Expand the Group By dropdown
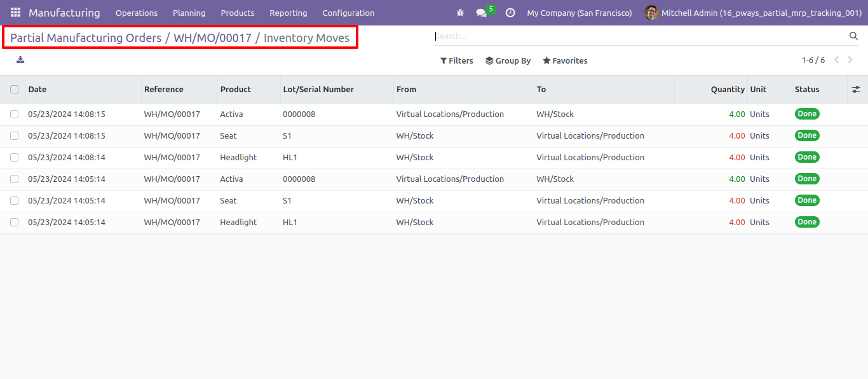 (x=508, y=61)
